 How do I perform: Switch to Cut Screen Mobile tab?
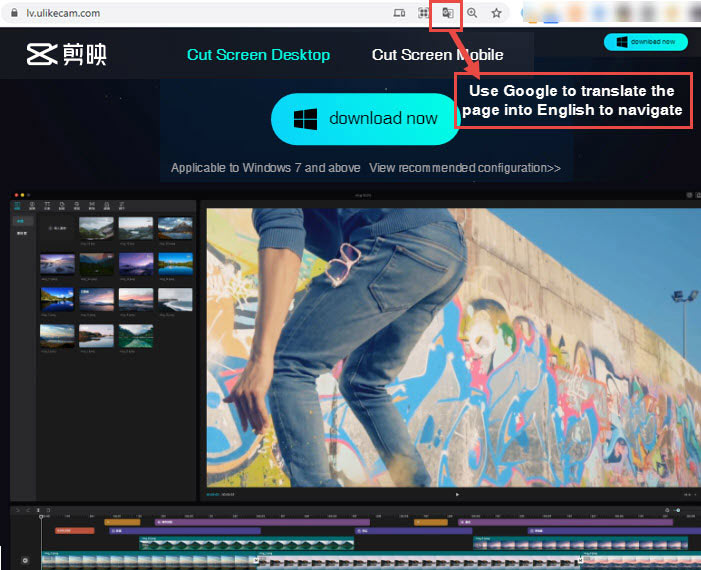point(437,55)
